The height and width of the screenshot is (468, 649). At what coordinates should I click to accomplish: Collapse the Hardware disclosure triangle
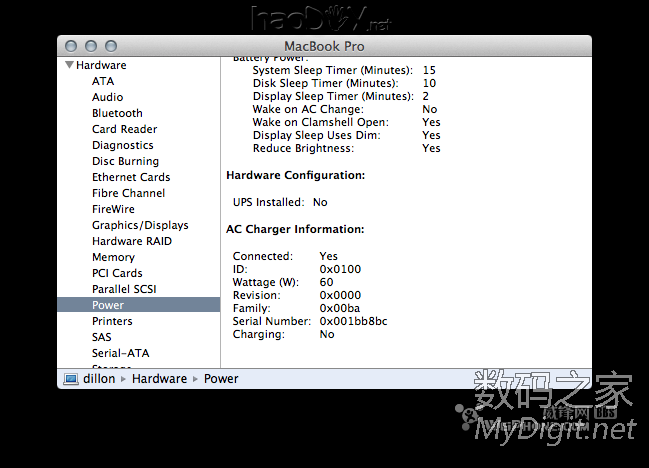point(69,66)
